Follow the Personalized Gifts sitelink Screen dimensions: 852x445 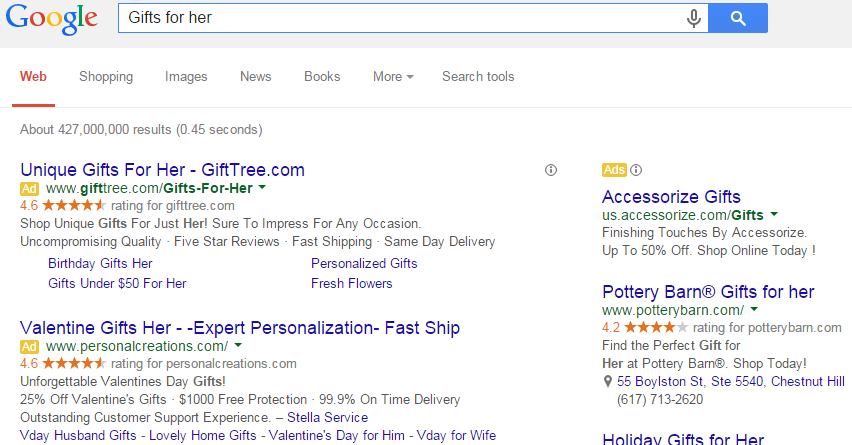pyautogui.click(x=364, y=263)
